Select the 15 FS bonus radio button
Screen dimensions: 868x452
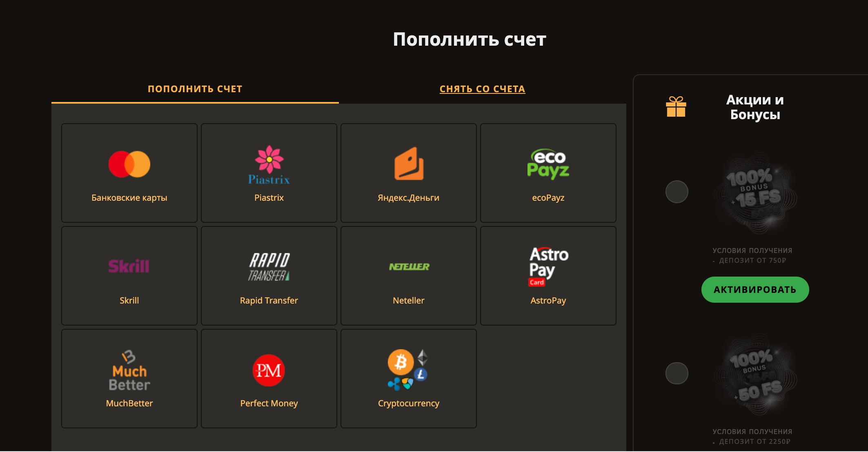point(677,192)
